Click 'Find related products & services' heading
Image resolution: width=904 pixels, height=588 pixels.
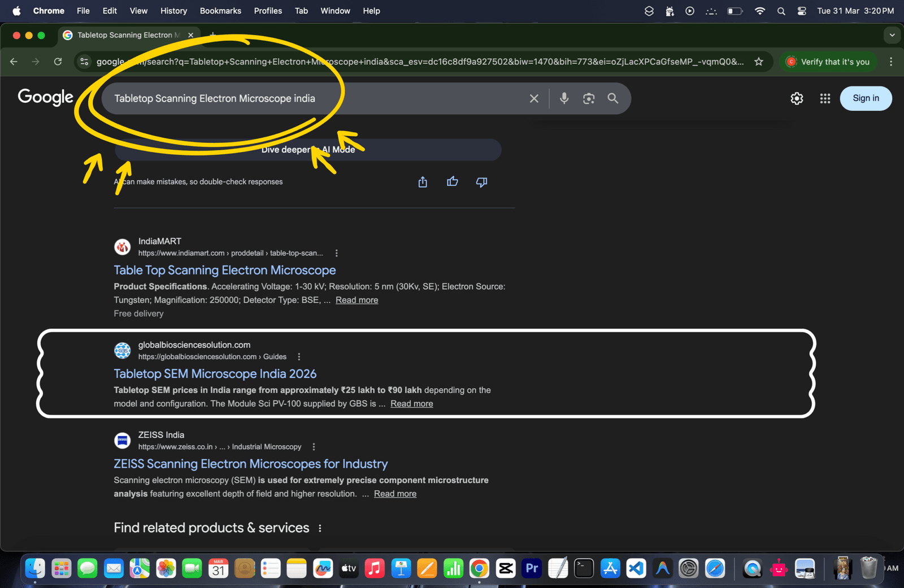[x=211, y=528]
